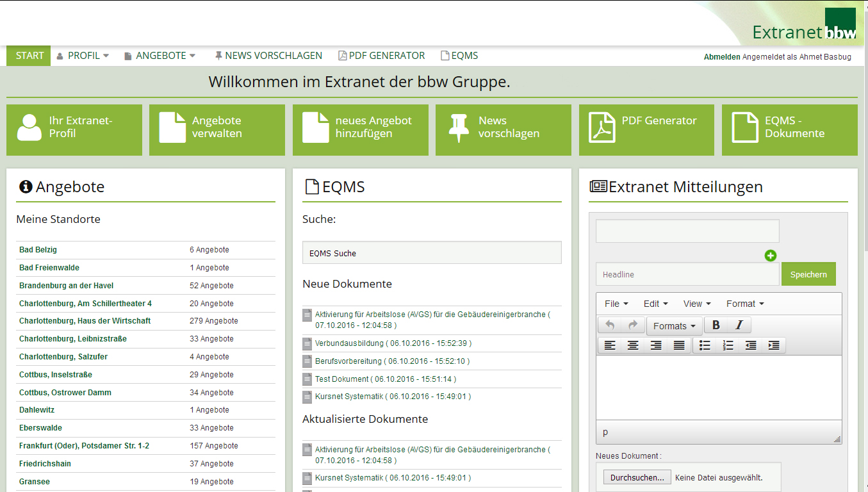Open EQMS in the navigation bar

[x=459, y=56]
